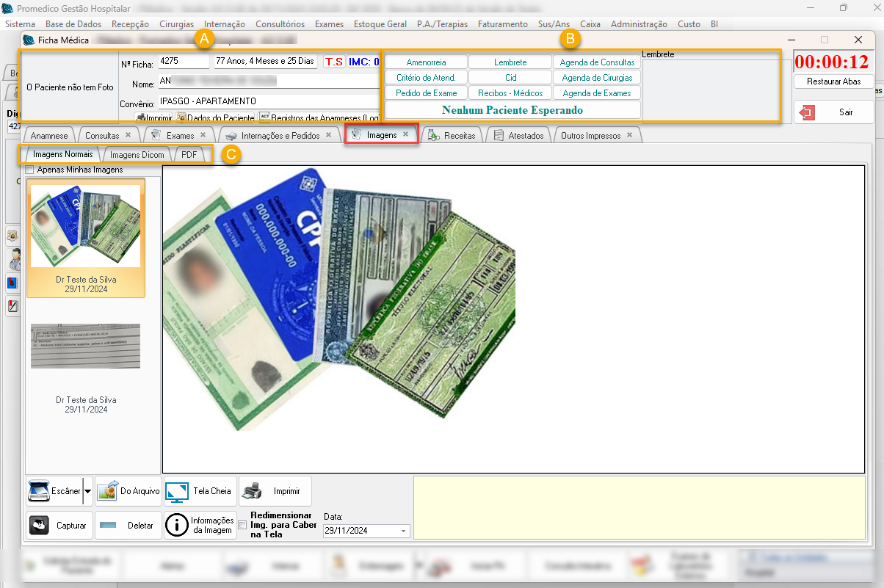Image resolution: width=884 pixels, height=588 pixels.
Task: Click the Capturar camera icon
Action: click(39, 526)
